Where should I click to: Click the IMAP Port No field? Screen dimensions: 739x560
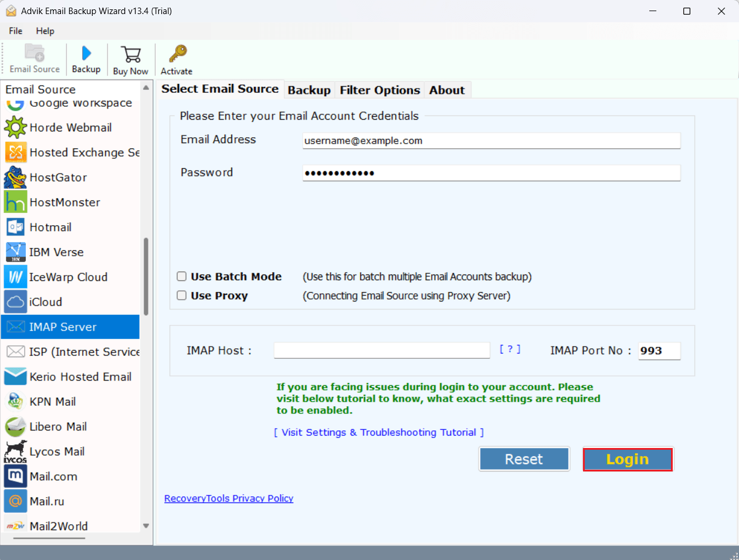(x=659, y=351)
